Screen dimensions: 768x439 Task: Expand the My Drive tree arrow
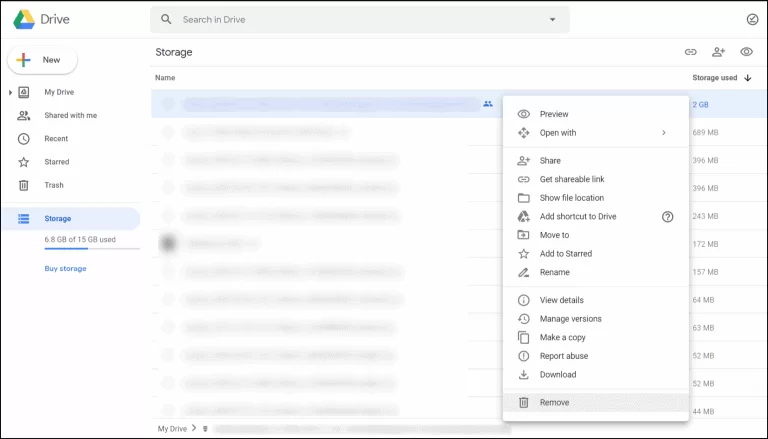(10, 93)
